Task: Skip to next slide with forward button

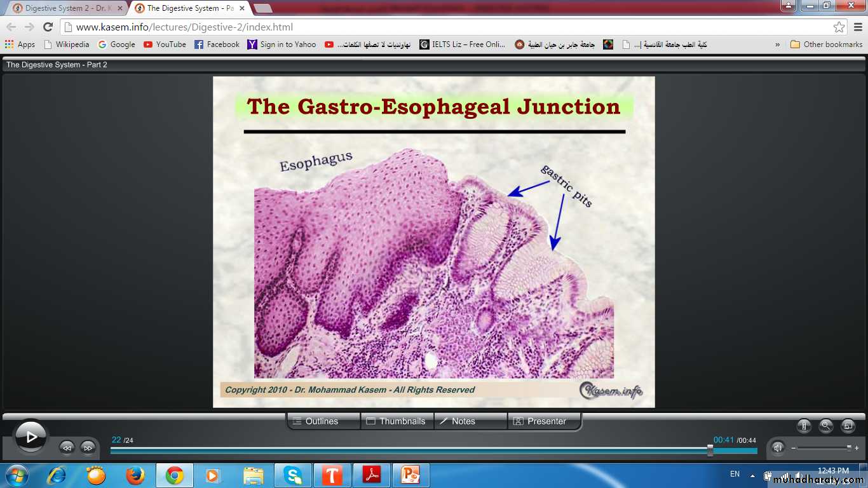Action: tap(88, 447)
